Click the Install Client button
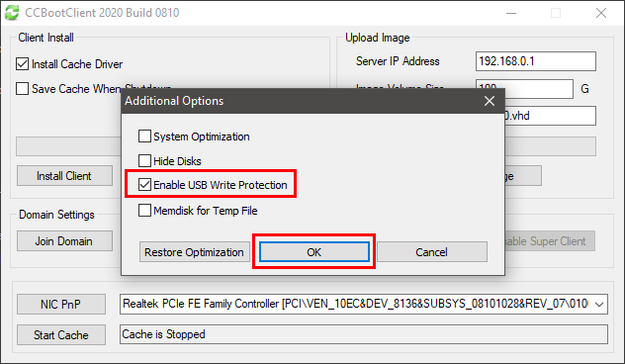625x364 pixels. [64, 176]
